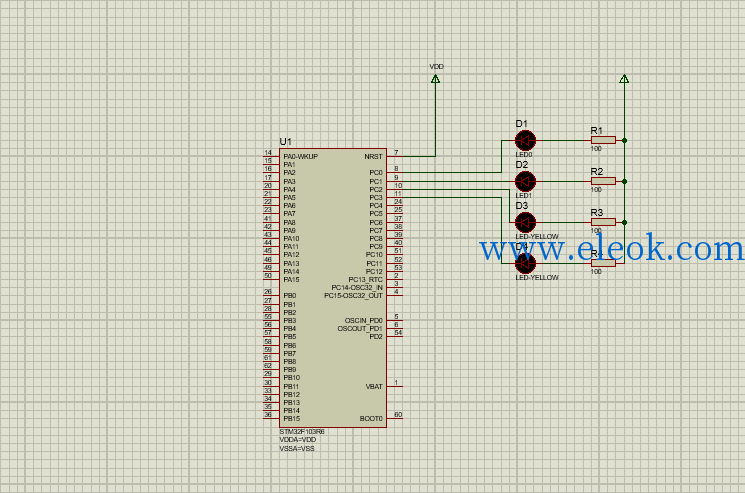Image resolution: width=745 pixels, height=493 pixels.
Task: Click the PC3 pin label
Action: click(x=376, y=198)
